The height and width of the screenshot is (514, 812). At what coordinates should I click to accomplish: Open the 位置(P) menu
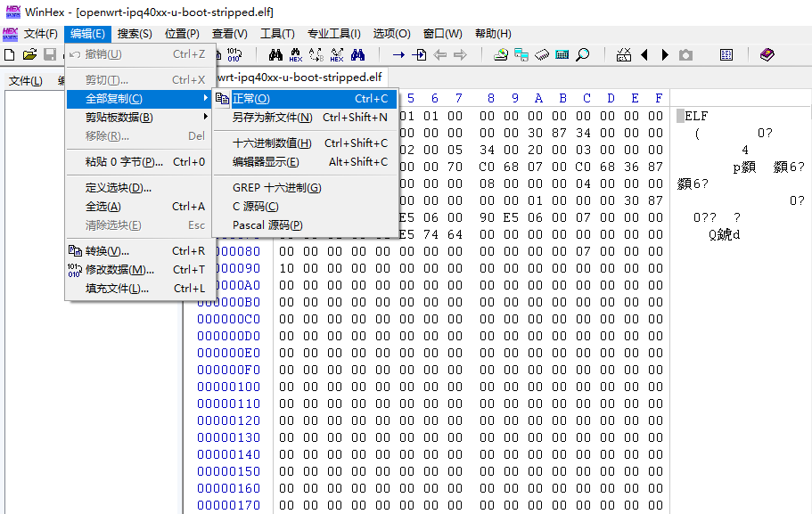[182, 34]
